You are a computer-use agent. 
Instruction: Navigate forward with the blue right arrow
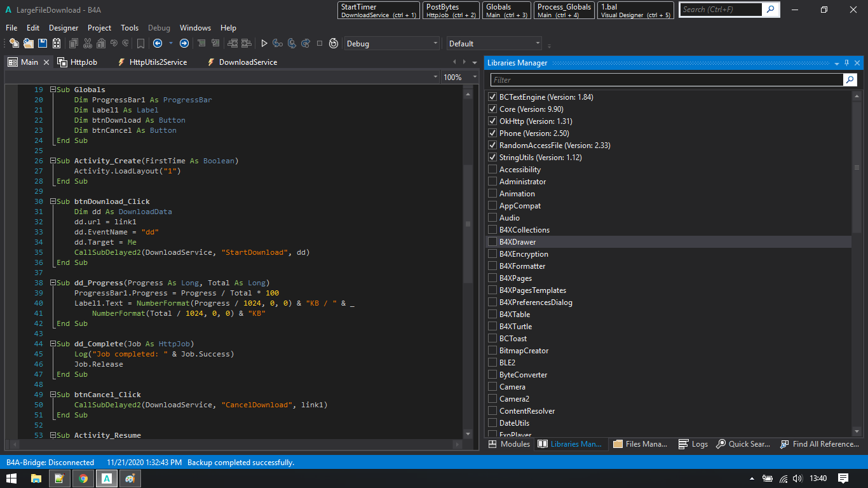(x=184, y=43)
